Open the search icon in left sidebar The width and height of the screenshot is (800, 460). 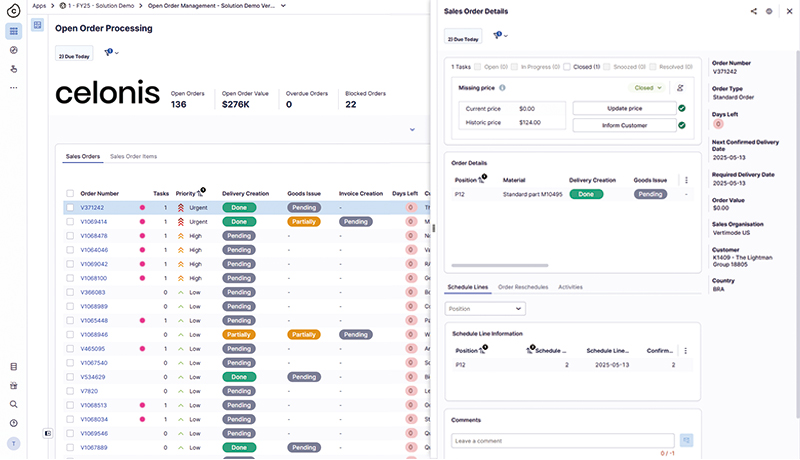click(13, 404)
